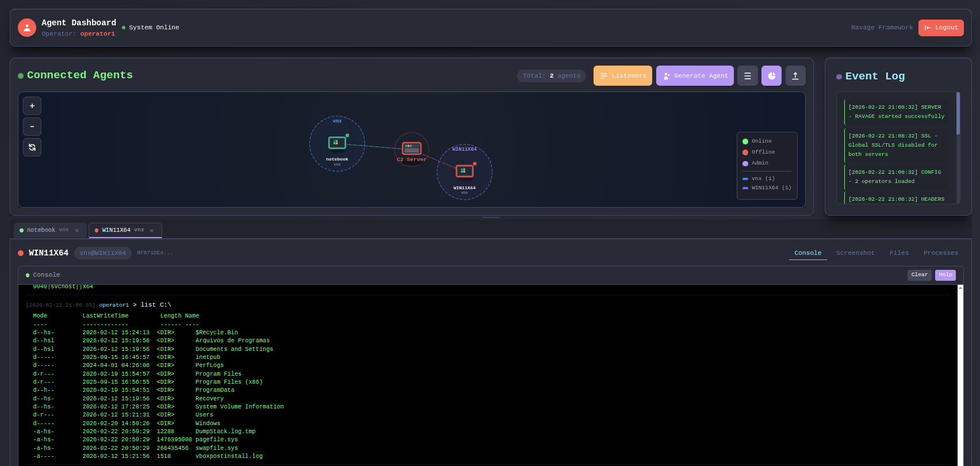Click the panel resize handle below graph
The width and height of the screenshot is (980, 466).
(491, 217)
